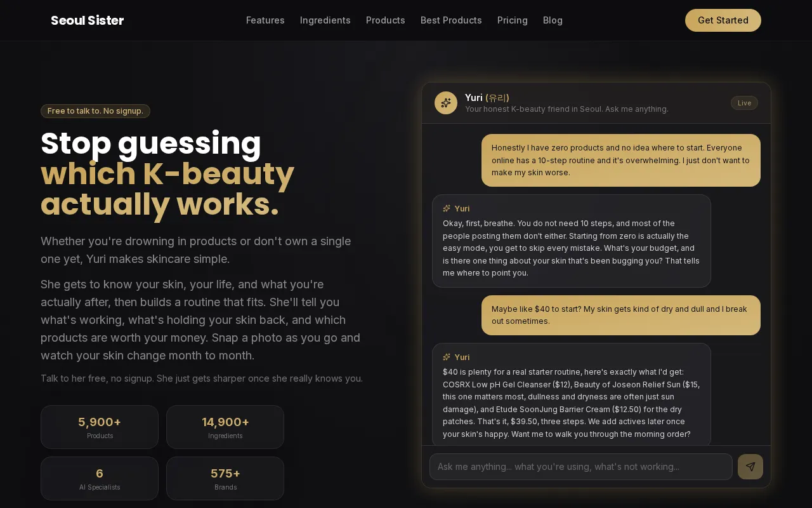
Task: Click the Get Started button
Action: (723, 20)
